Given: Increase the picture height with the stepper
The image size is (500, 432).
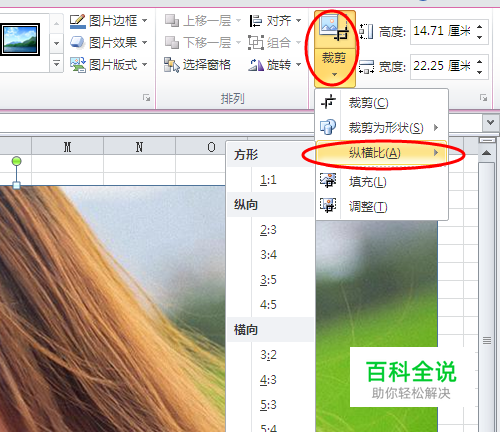Looking at the screenshot, I should point(480,27).
